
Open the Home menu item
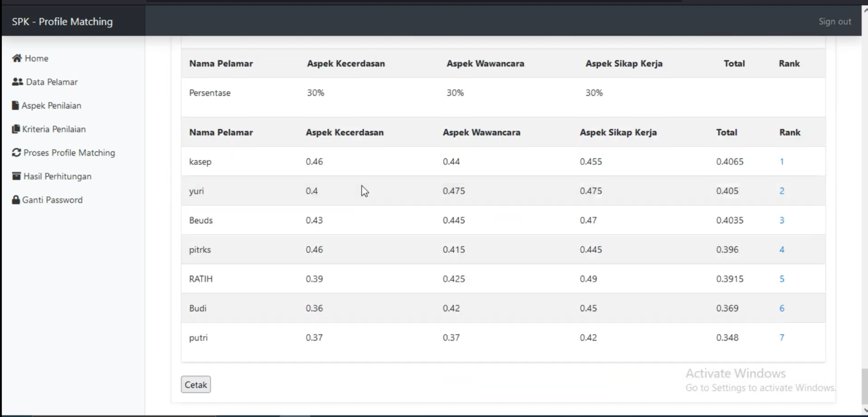[30, 58]
